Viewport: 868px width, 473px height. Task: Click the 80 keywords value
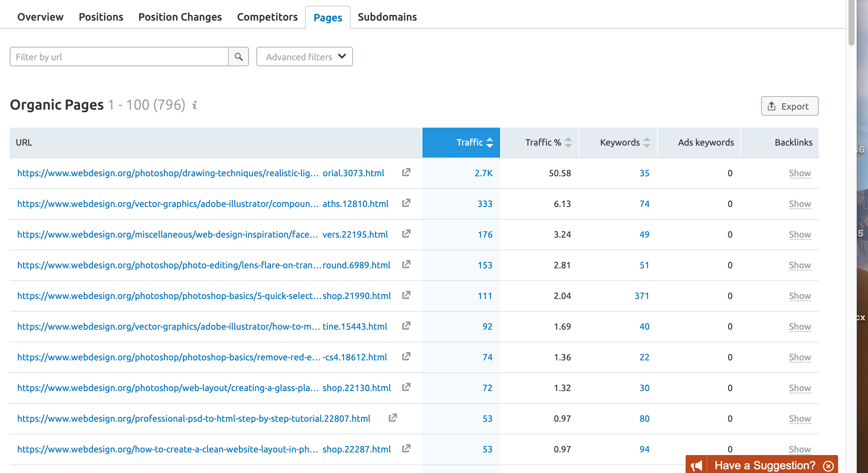click(644, 419)
